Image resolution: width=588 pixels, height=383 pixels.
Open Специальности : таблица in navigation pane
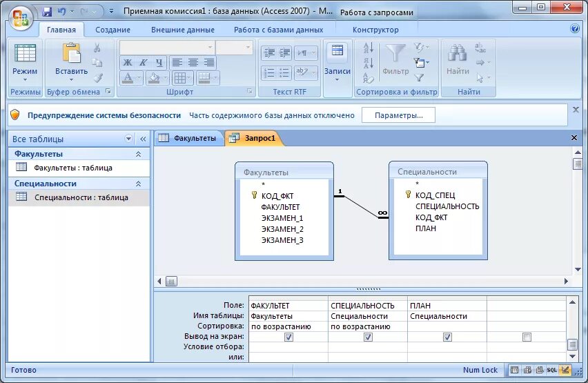coord(79,197)
